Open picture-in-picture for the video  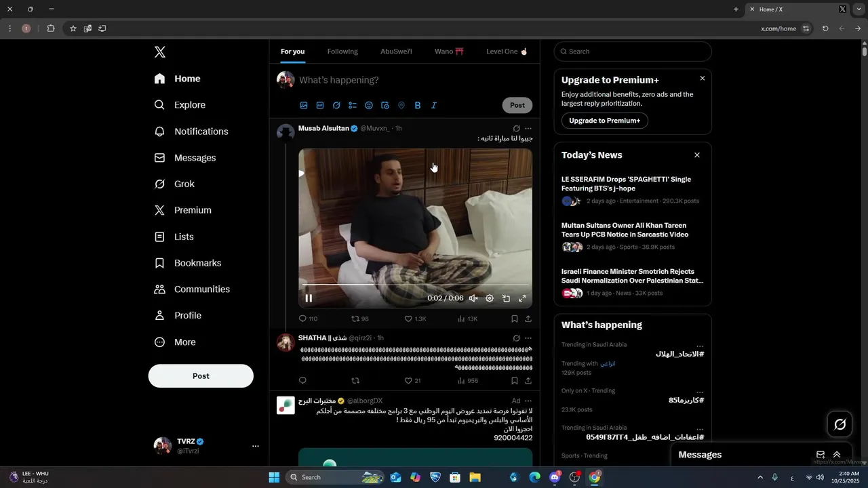[x=506, y=298]
